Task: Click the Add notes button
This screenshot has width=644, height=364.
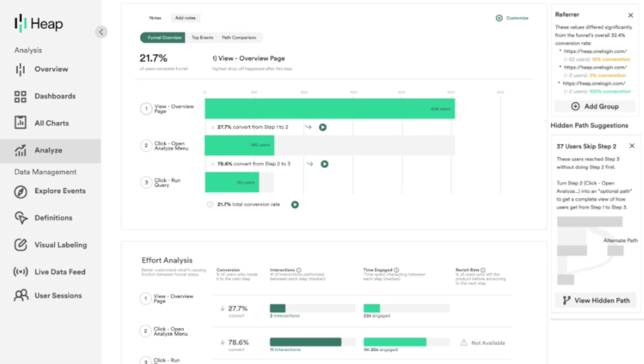Action: point(185,18)
